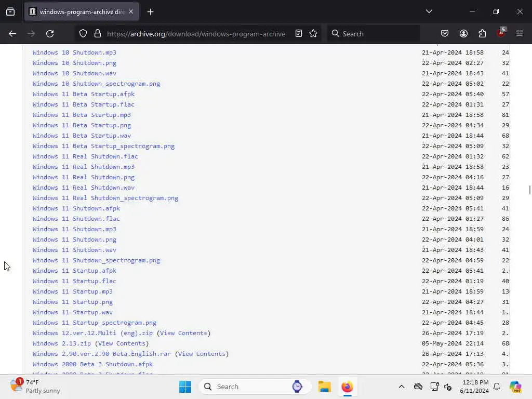Image resolution: width=532 pixels, height=399 pixels.
Task: Click the site security padlock icon
Action: [98, 34]
